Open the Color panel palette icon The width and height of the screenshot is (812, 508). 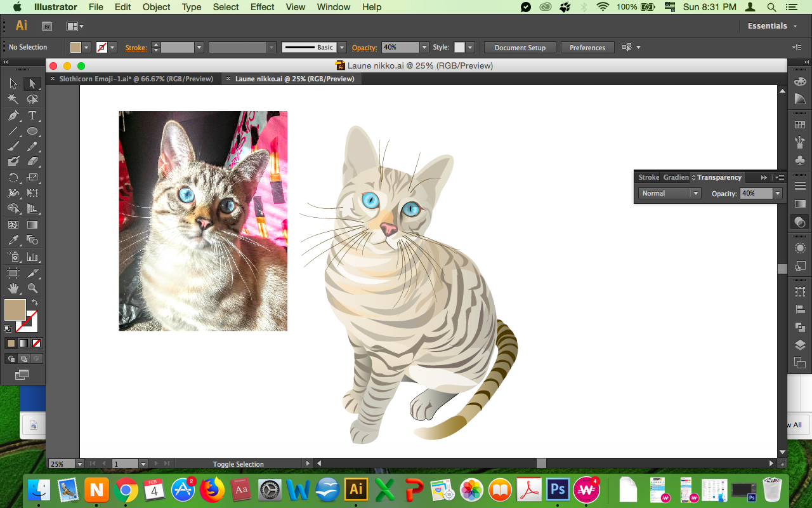click(800, 81)
